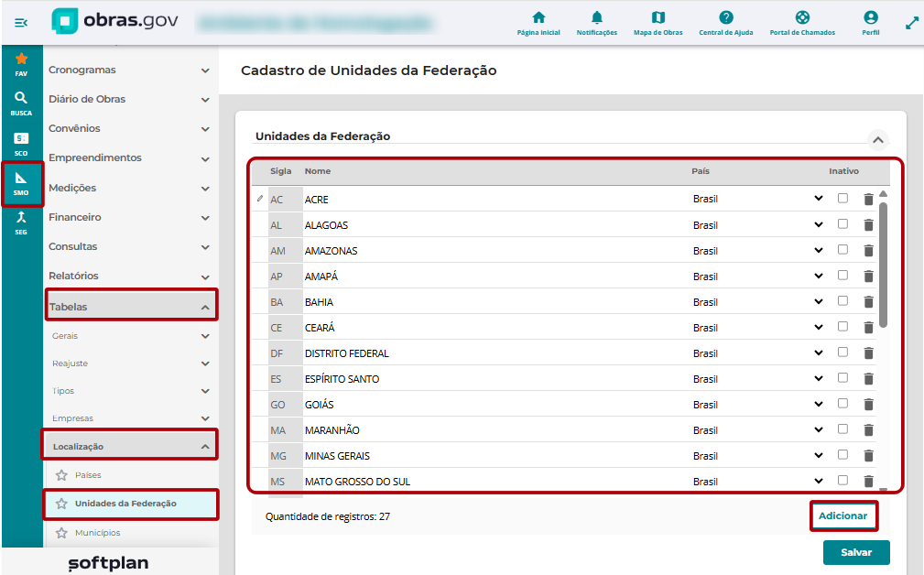The height and width of the screenshot is (575, 924).
Task: Favorite Países with its star icon
Action: [x=61, y=475]
